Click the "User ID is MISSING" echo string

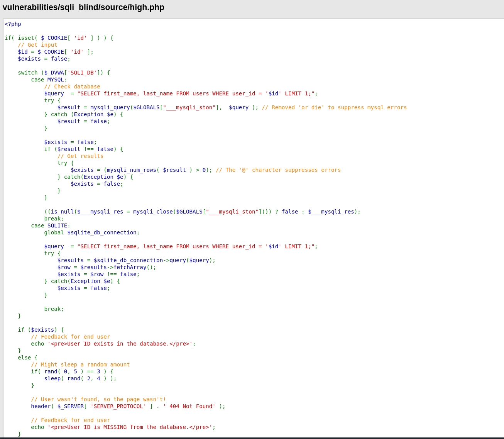click(130, 427)
